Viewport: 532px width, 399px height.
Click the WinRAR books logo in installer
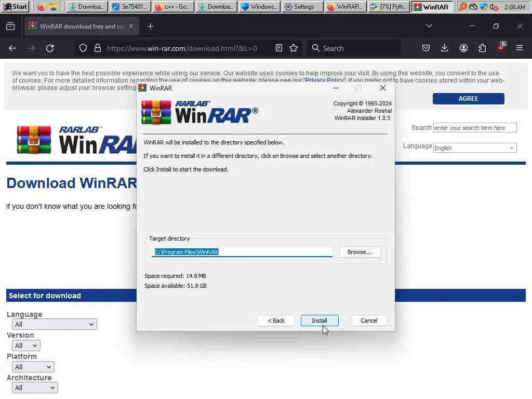tap(156, 112)
